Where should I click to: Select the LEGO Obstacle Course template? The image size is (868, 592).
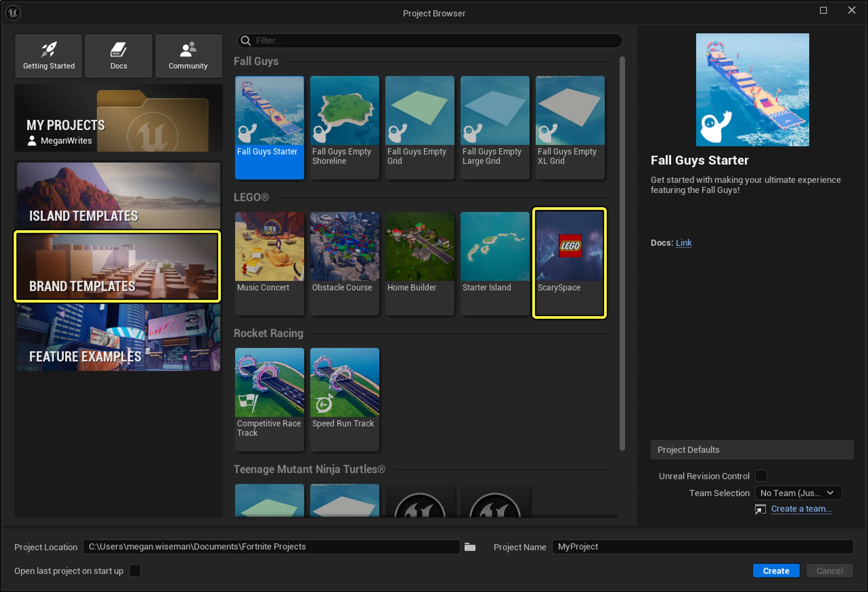pos(344,264)
